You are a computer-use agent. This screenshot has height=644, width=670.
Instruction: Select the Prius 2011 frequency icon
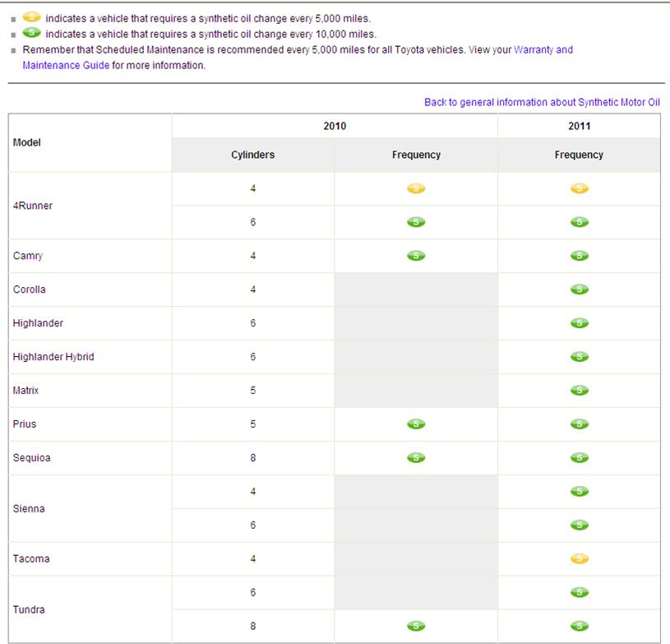click(x=580, y=424)
